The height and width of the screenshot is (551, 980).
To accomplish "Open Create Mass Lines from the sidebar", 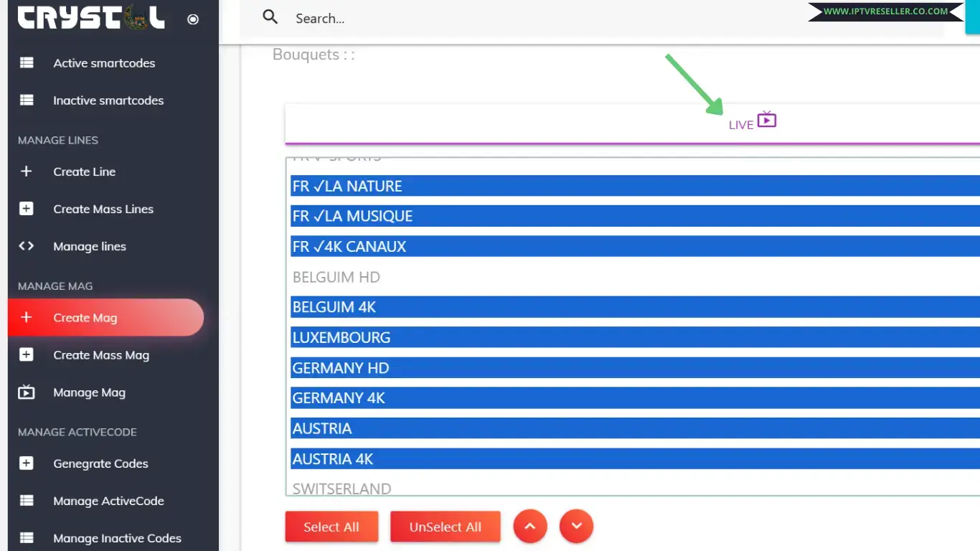I will tap(103, 209).
